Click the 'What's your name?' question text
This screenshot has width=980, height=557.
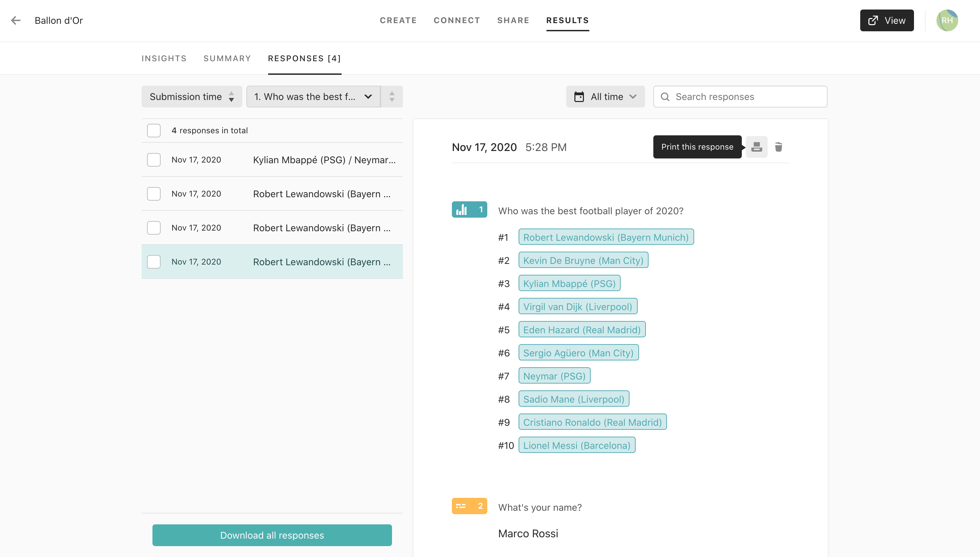(540, 507)
